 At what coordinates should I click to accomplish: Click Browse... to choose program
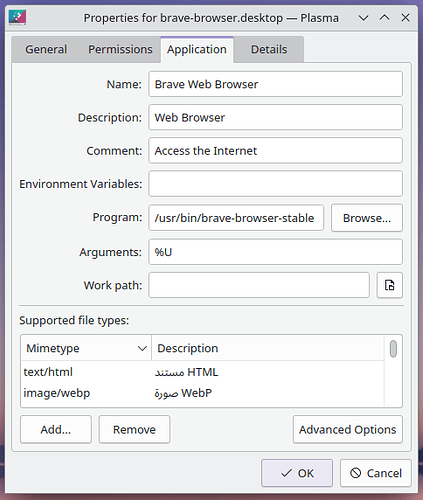[x=367, y=218]
